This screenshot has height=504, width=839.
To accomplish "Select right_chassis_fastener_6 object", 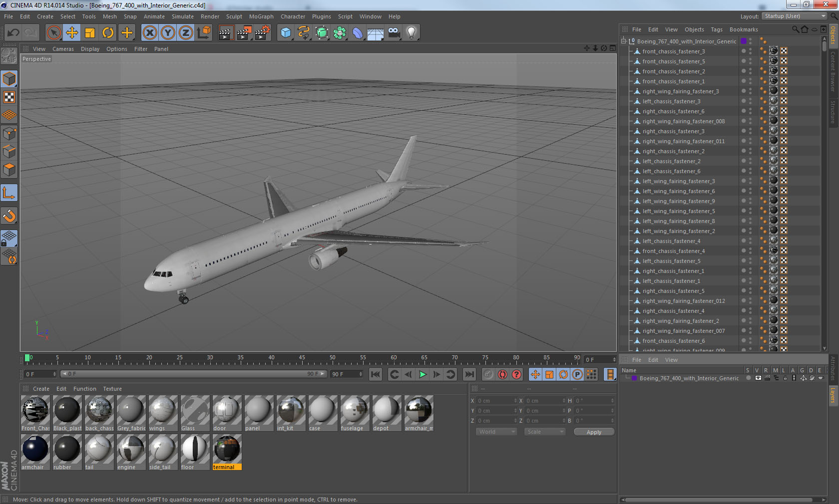I will pyautogui.click(x=673, y=111).
